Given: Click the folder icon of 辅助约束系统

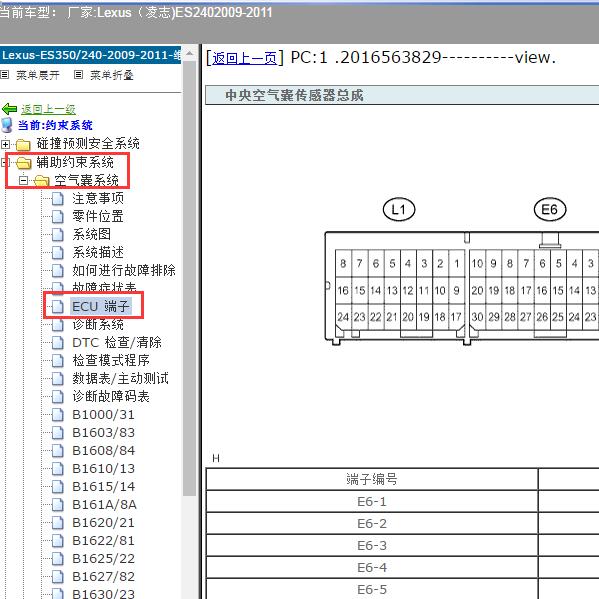Looking at the screenshot, I should (x=23, y=163).
